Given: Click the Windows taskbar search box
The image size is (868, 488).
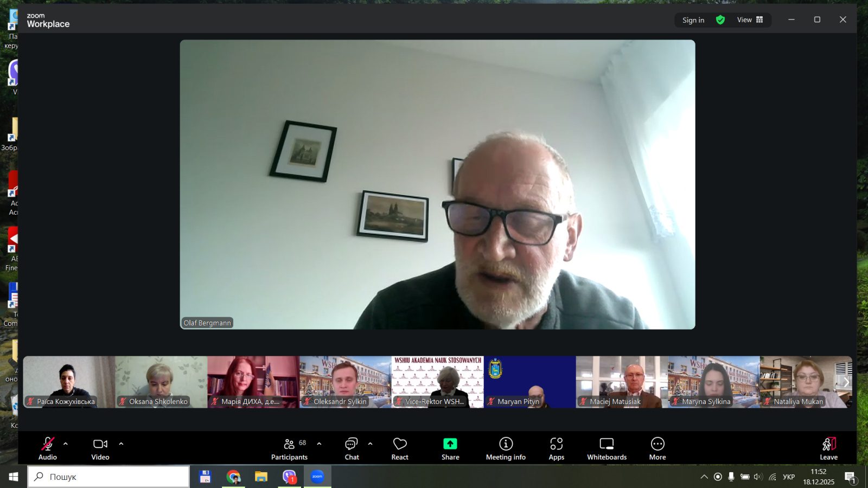Looking at the screenshot, I should point(108,477).
